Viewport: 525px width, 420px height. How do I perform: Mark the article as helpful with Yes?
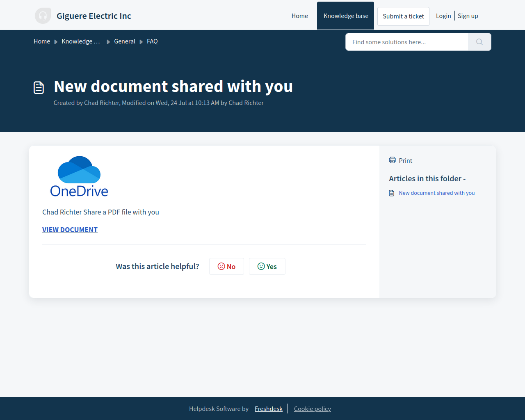coord(267,267)
